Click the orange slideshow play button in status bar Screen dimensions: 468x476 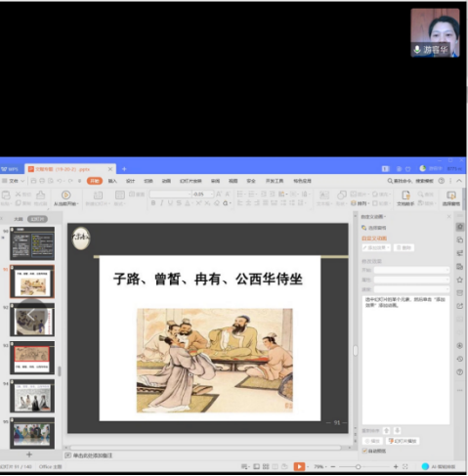point(299,466)
